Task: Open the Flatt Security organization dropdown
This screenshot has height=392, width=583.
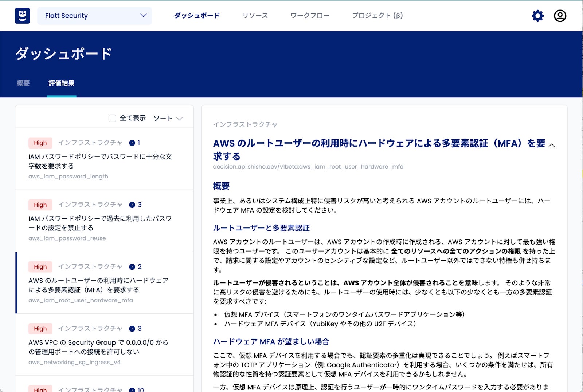Action: pos(95,16)
